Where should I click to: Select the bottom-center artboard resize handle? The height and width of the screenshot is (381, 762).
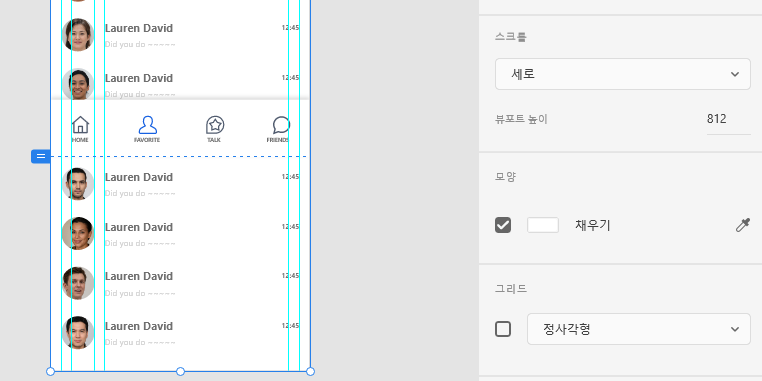[180, 371]
